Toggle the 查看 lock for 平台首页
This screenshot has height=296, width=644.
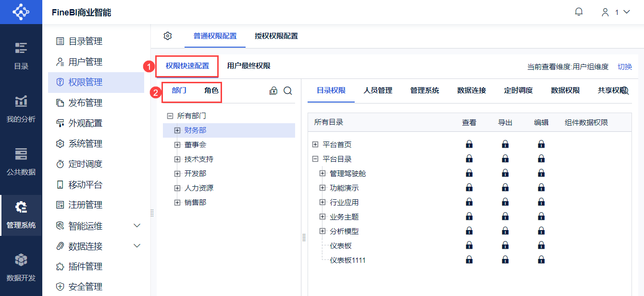coord(469,144)
